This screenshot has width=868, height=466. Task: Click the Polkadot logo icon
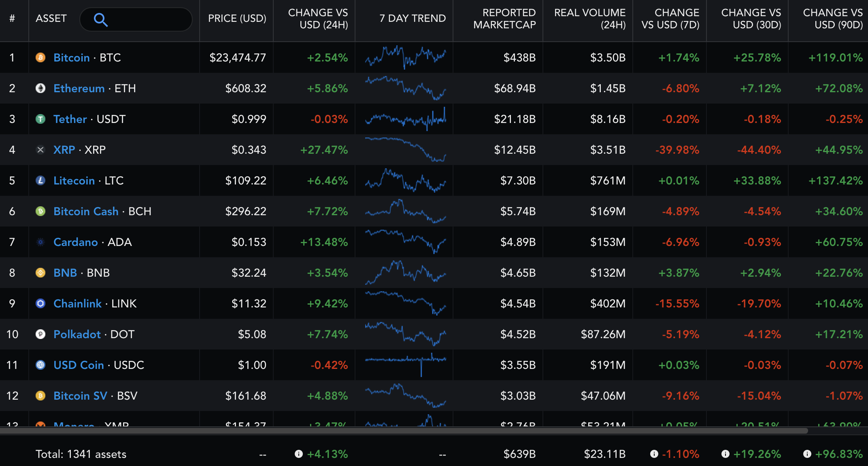(40, 334)
